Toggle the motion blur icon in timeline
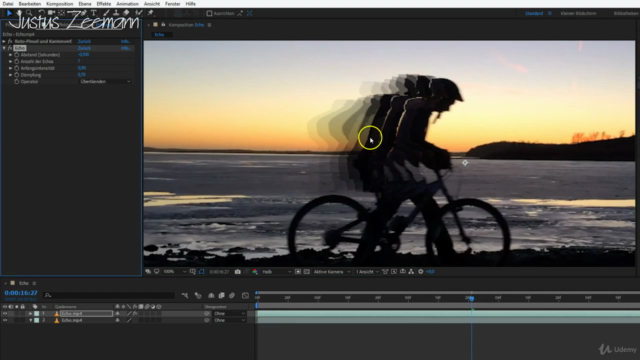 click(232, 295)
